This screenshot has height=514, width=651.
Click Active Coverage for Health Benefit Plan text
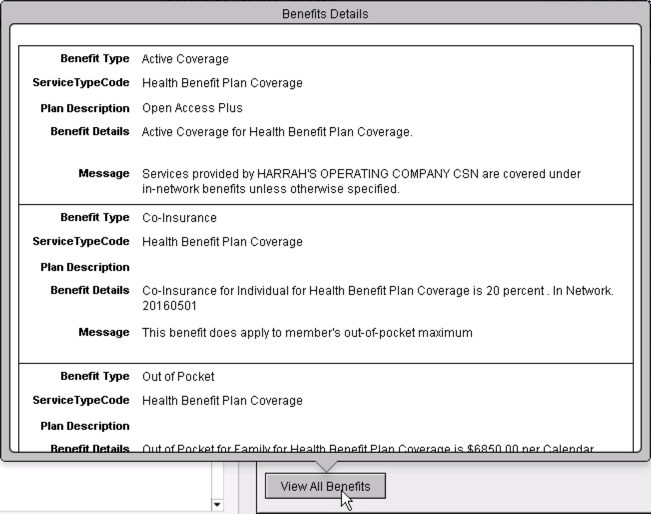click(x=277, y=132)
